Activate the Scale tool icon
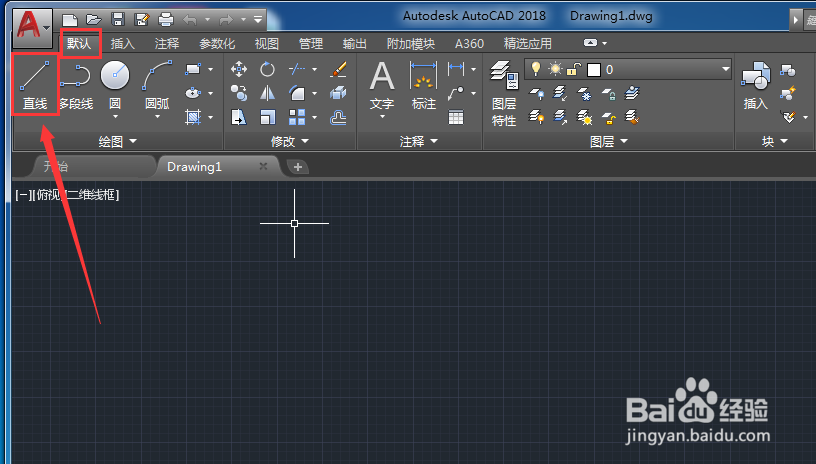 pyautogui.click(x=267, y=117)
